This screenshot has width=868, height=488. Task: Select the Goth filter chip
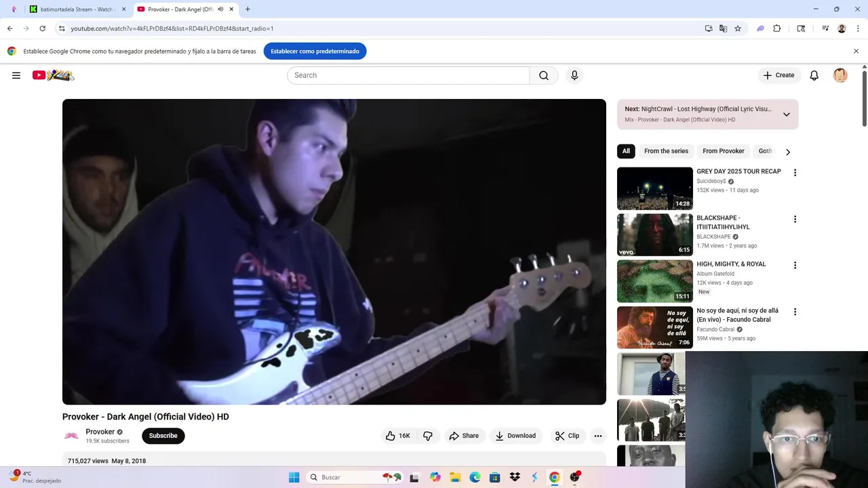(765, 151)
